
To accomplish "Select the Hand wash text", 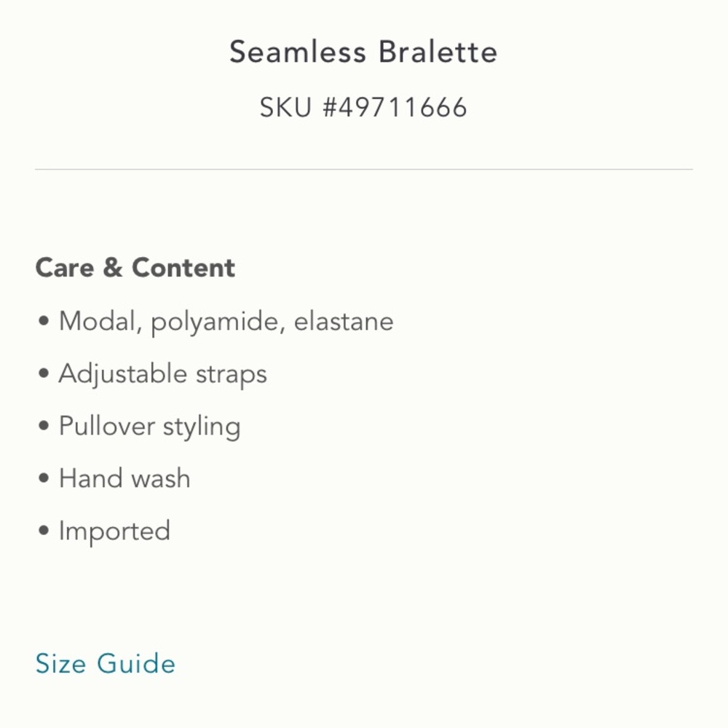I will click(124, 478).
